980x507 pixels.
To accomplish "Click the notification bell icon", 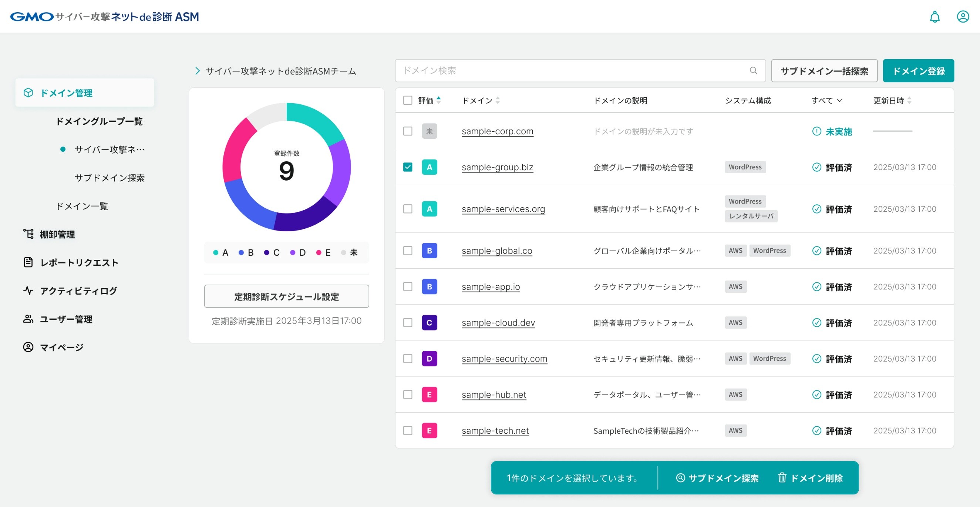I will [934, 17].
